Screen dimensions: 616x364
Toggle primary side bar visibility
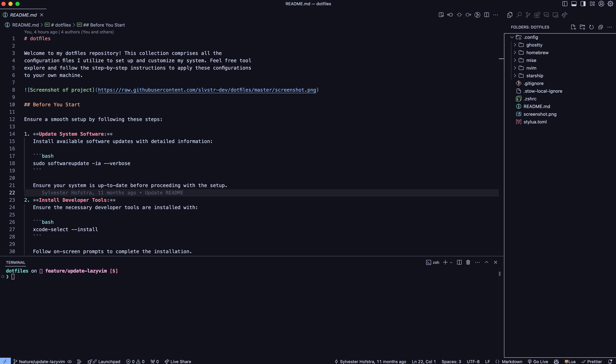coord(565,4)
